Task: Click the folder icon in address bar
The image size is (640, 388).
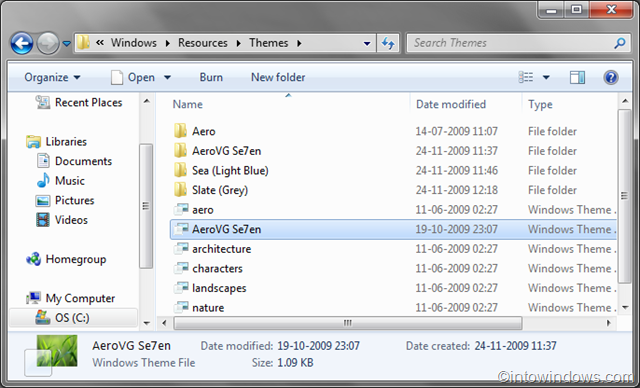Action: pos(83,42)
